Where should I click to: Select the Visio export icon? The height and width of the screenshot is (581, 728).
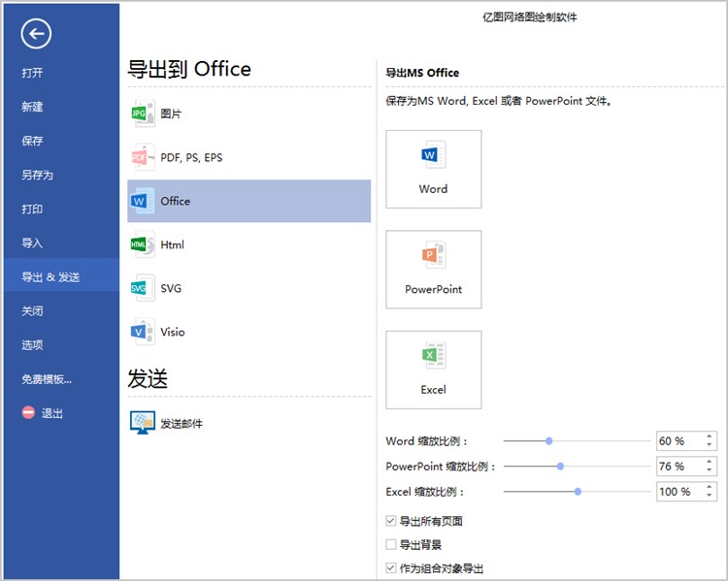point(143,332)
